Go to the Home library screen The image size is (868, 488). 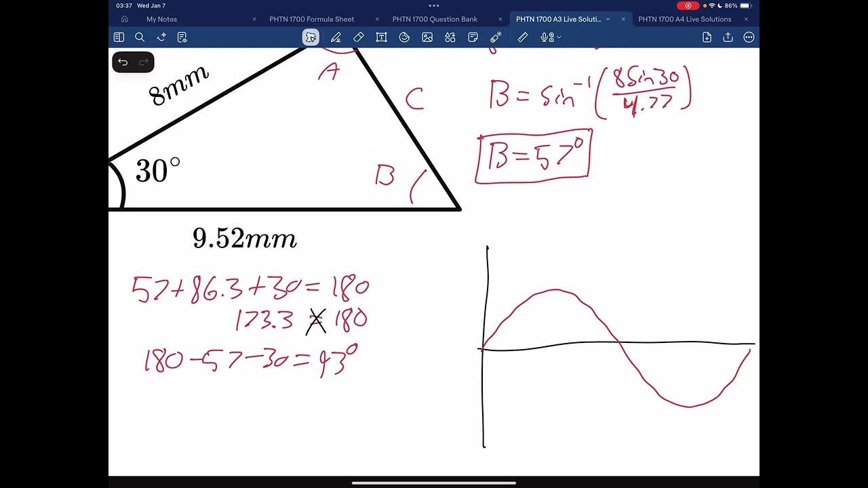[124, 19]
